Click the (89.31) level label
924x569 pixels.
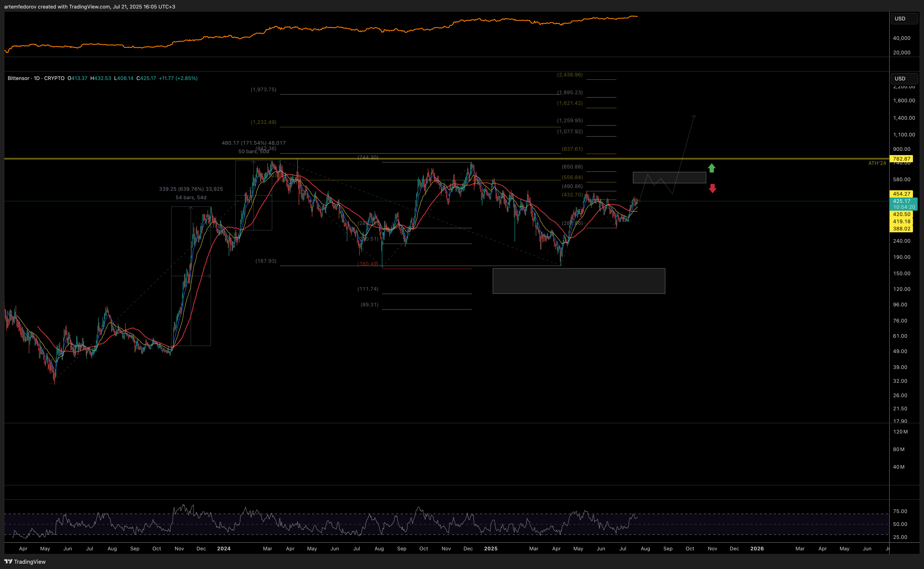(x=369, y=304)
